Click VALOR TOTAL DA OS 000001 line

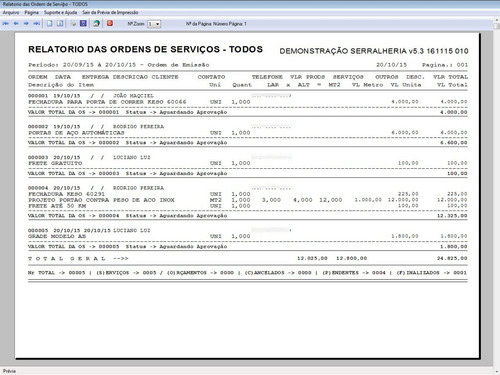tap(247, 112)
